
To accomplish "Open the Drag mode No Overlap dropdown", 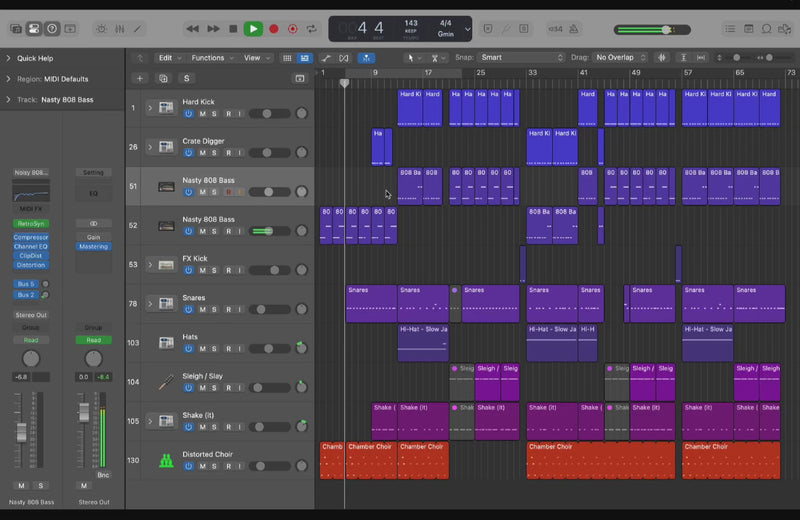I will click(x=620, y=58).
